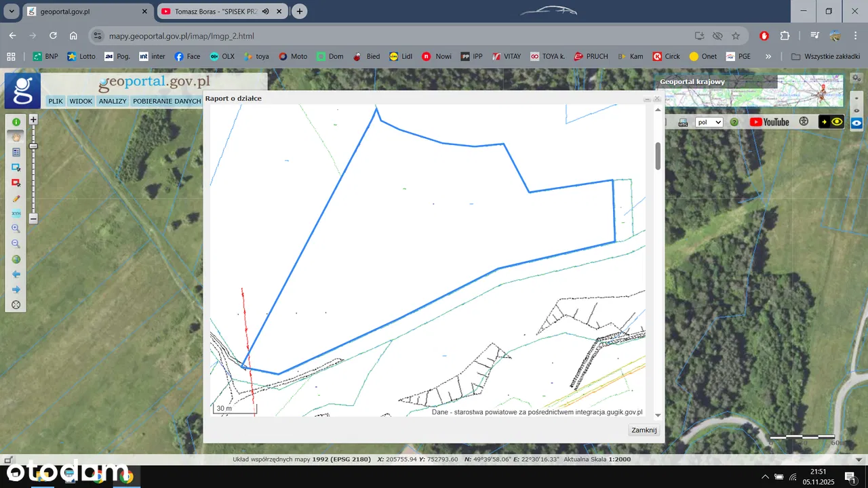Viewport: 868px width, 488px height.
Task: Go to previous map view arrow
Action: pyautogui.click(x=16, y=274)
